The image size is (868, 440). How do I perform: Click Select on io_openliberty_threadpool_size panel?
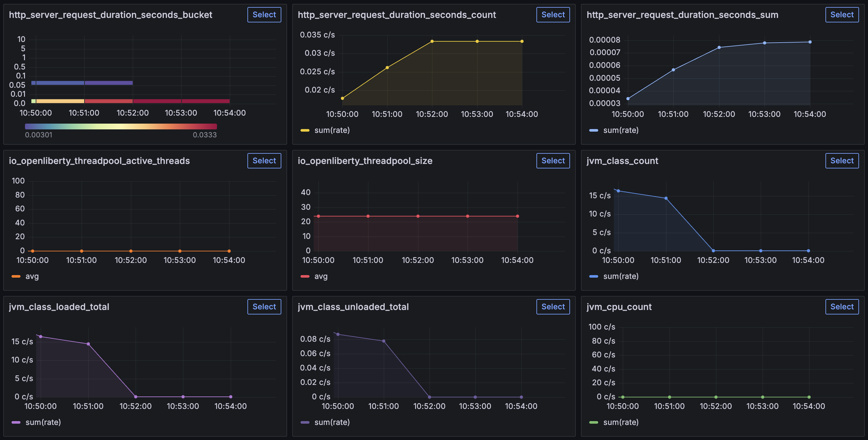(553, 160)
